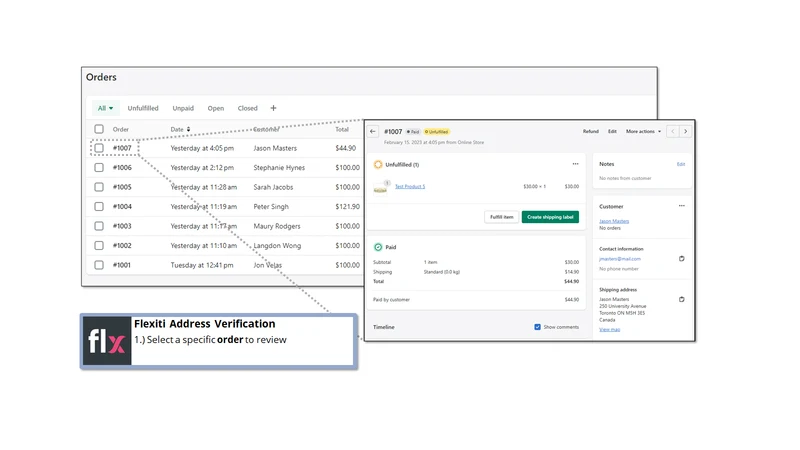The width and height of the screenshot is (800, 450).
Task: Sort orders by the Date arrows
Action: click(x=188, y=129)
